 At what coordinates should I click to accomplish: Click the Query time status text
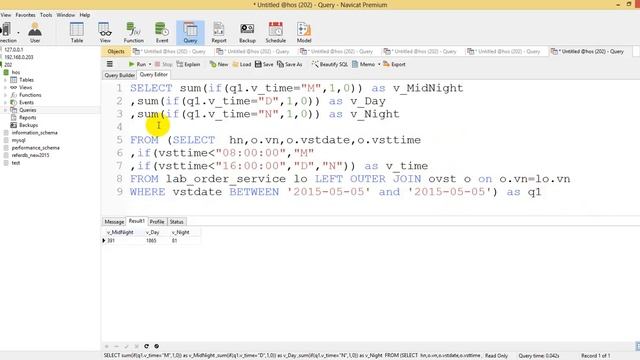[539, 356]
